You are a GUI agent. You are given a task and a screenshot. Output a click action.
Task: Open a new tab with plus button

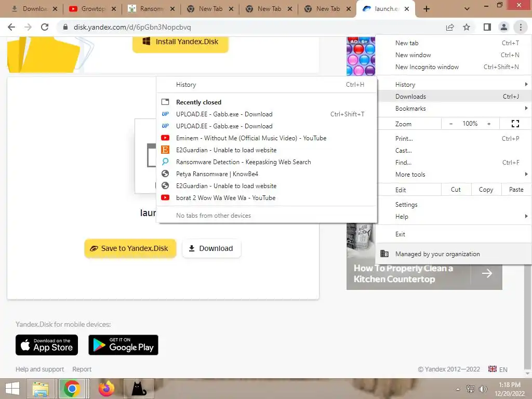click(427, 9)
